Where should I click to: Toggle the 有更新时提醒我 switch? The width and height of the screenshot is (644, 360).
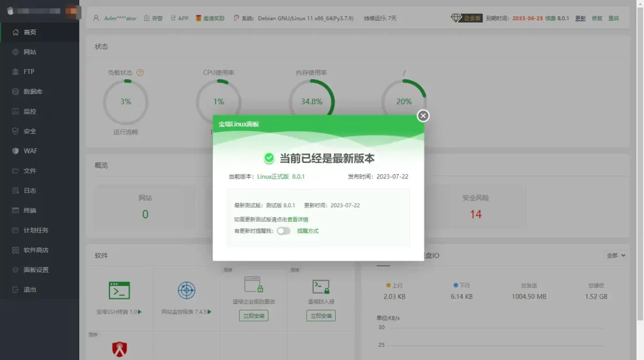point(284,231)
